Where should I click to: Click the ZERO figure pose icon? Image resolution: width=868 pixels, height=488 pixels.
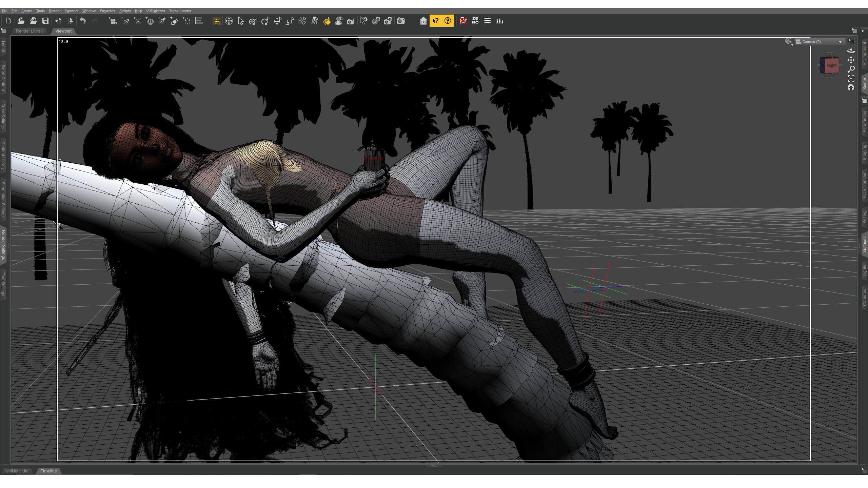pos(475,21)
